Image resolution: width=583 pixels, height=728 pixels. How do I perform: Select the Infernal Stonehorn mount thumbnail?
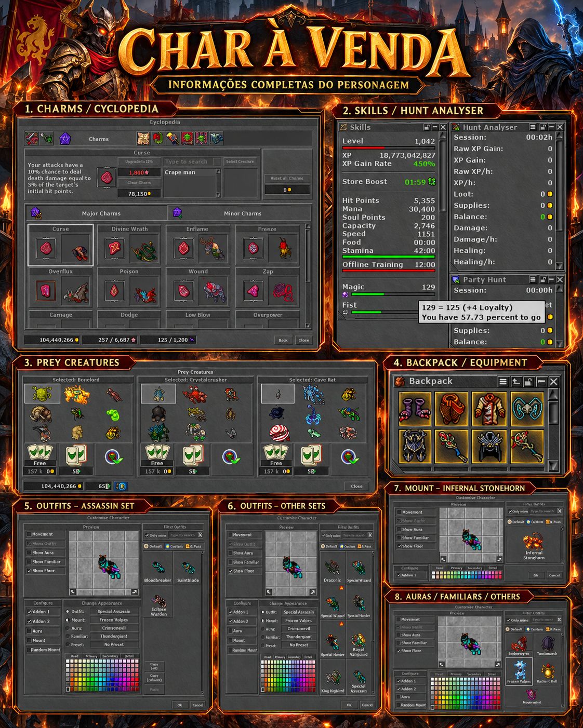point(534,546)
